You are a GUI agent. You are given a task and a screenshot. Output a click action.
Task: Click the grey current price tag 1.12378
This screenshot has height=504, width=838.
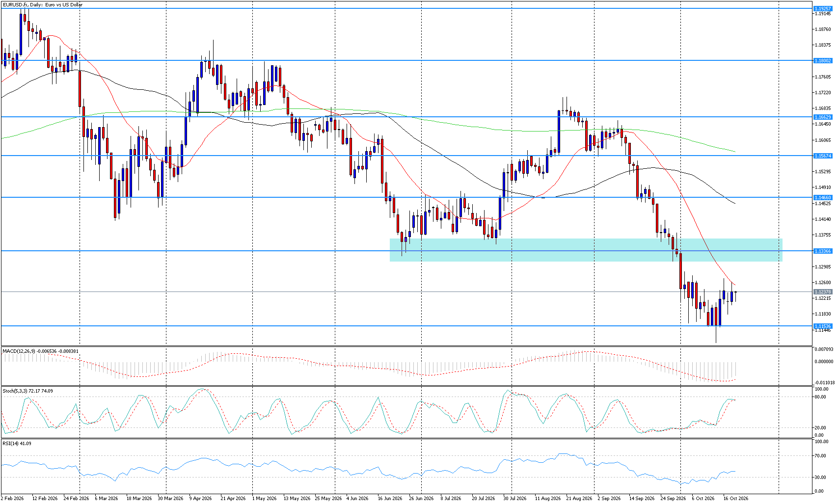tap(823, 292)
